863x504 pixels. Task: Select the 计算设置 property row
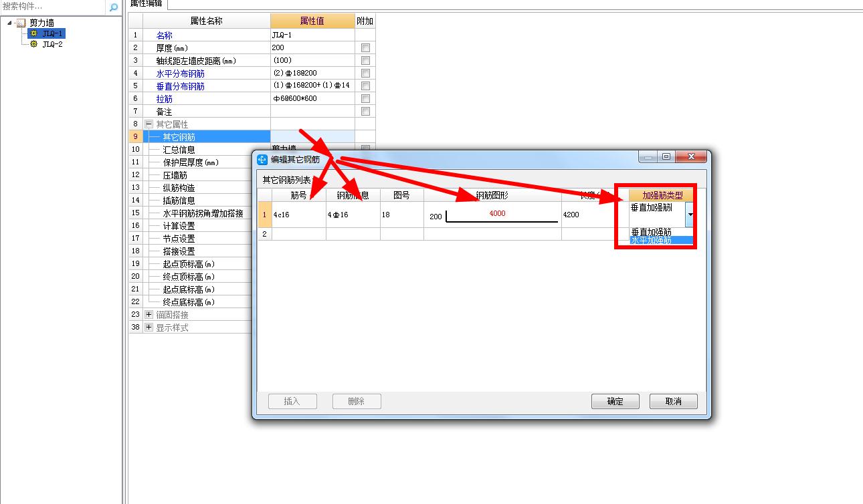[x=197, y=225]
